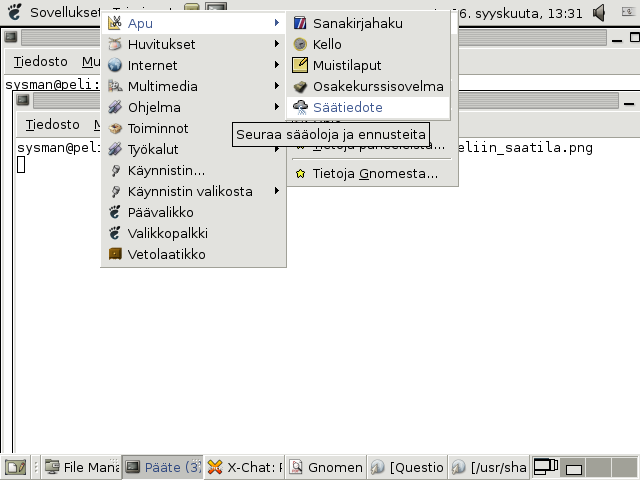Switch to [Questio taskbar button
Image resolution: width=640 pixels, height=480 pixels.
407,467
